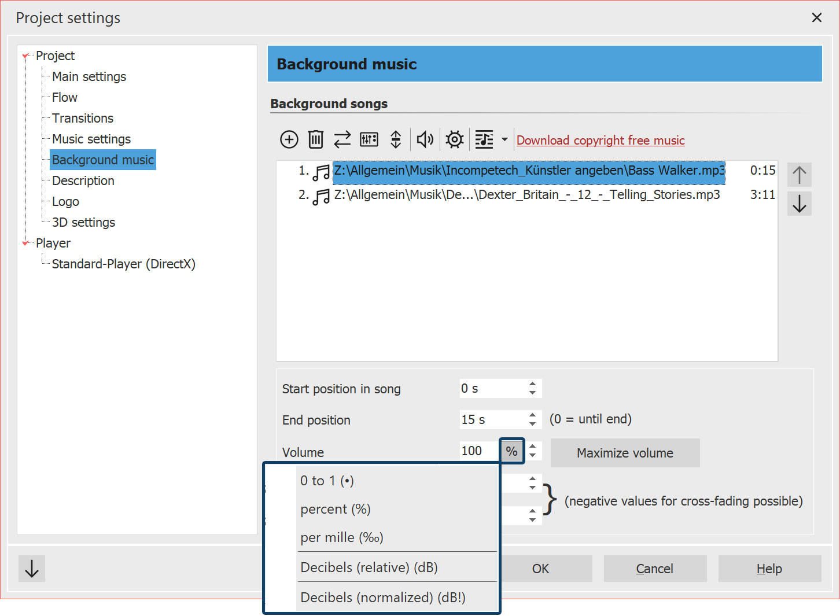The height and width of the screenshot is (616, 840).
Task: Click the volume unit % dropdown button
Action: (512, 451)
